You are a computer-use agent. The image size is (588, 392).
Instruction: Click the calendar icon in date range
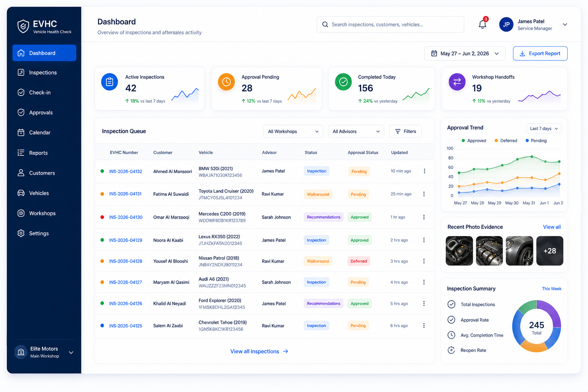point(434,54)
